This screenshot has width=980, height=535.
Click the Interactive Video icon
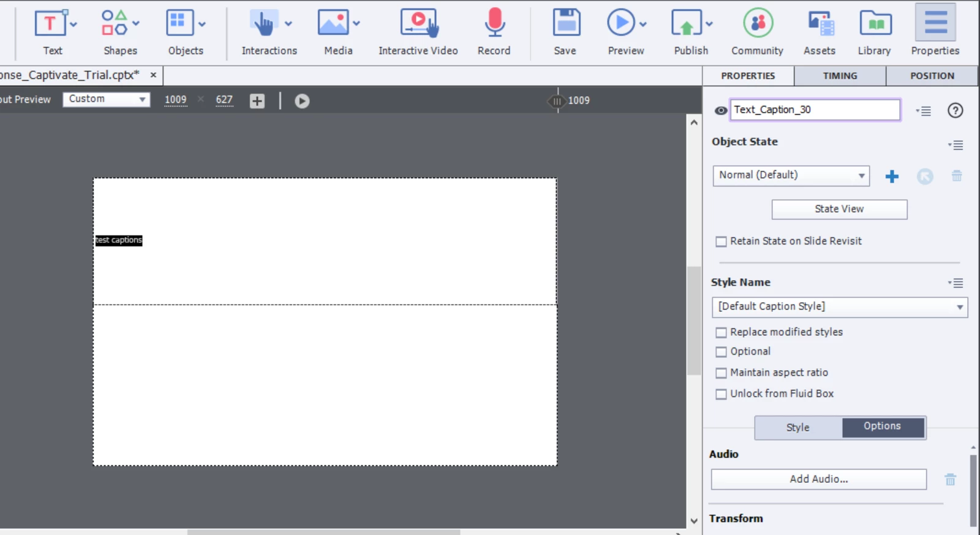tap(419, 23)
